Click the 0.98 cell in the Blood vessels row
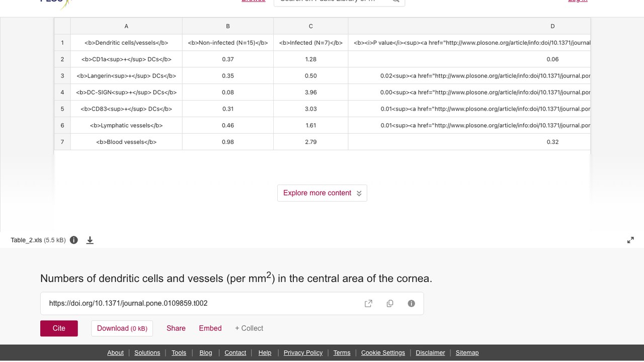The image size is (644, 362). [x=228, y=142]
